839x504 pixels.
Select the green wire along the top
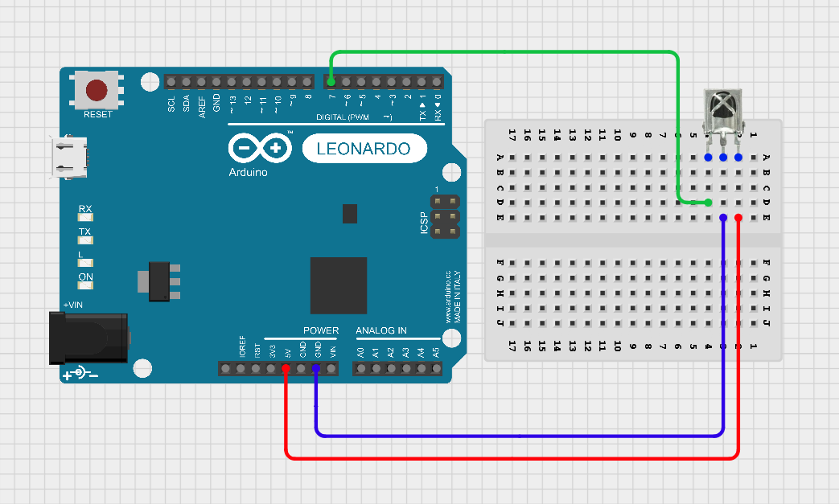(505, 51)
